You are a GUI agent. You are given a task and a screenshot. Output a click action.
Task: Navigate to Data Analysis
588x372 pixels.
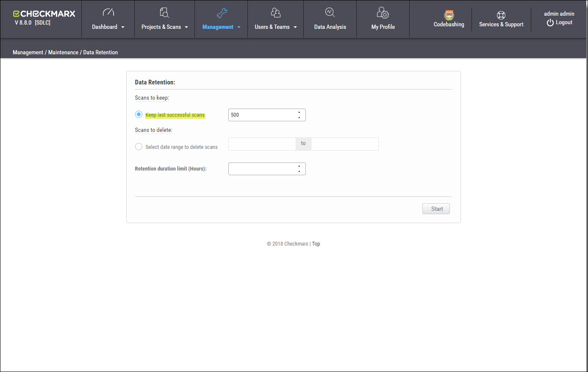point(330,27)
